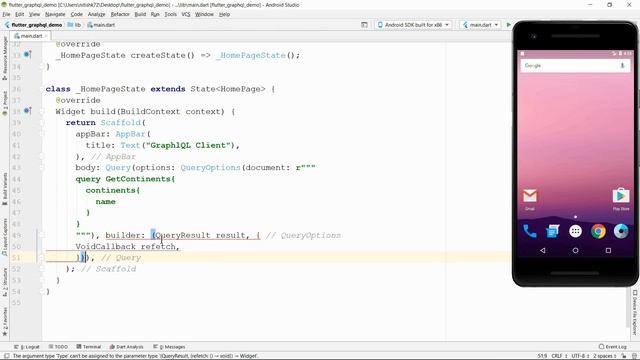
Task: Click the UTF-8 encoding selector
Action: tap(580, 356)
